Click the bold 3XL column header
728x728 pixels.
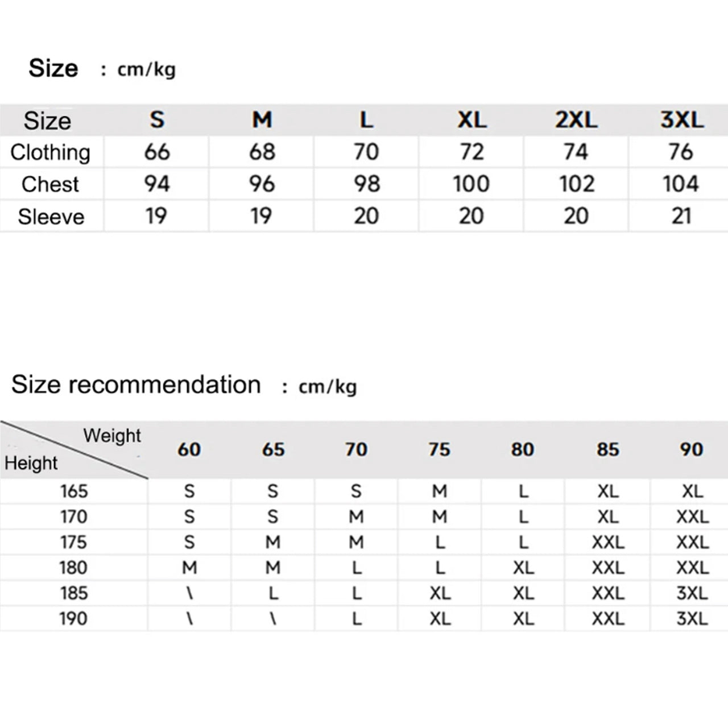(x=681, y=120)
